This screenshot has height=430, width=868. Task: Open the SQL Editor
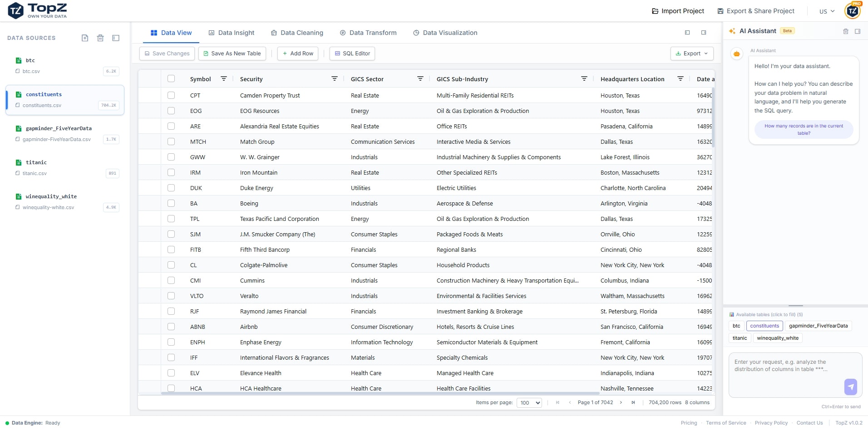pos(352,54)
